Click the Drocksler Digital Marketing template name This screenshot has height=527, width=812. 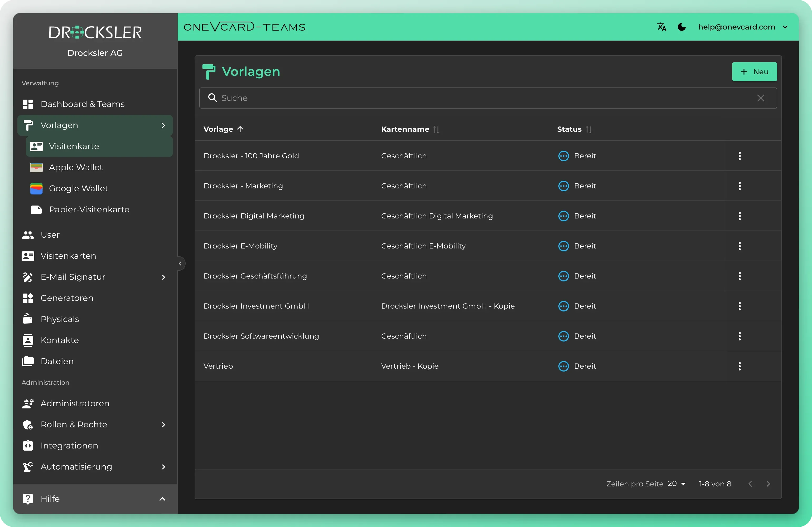[x=254, y=216]
